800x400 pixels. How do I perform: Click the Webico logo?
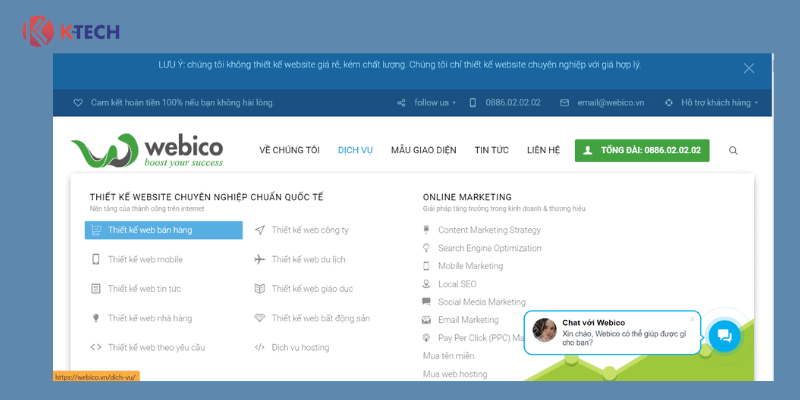(147, 151)
